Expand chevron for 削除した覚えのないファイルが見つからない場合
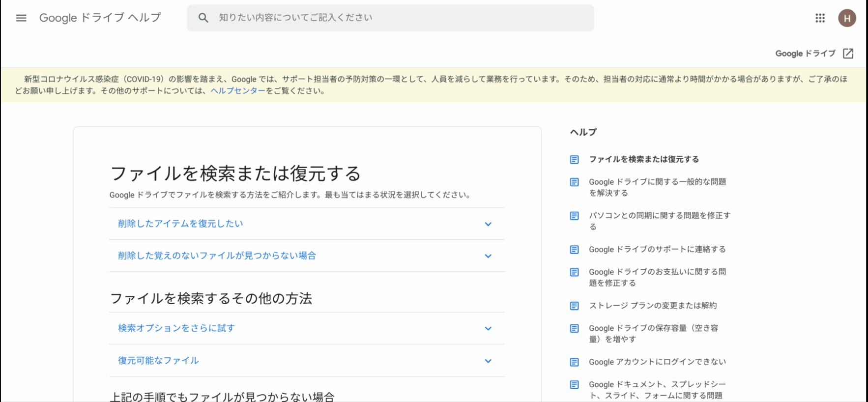 tap(488, 256)
